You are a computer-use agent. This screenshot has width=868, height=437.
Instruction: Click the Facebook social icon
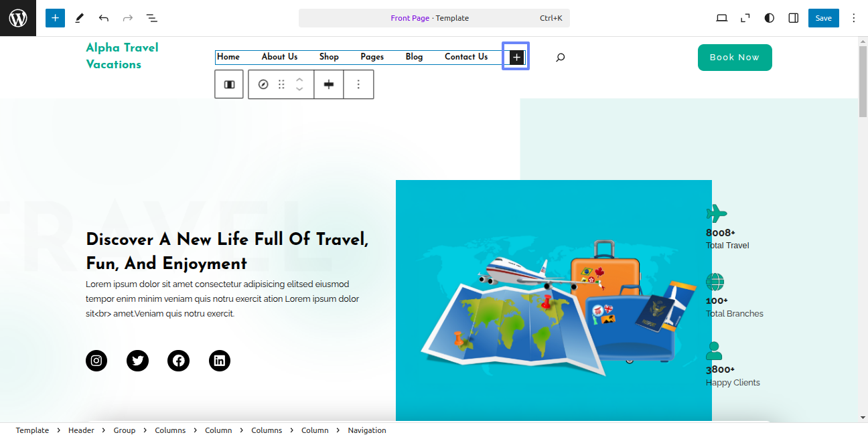[x=178, y=361]
